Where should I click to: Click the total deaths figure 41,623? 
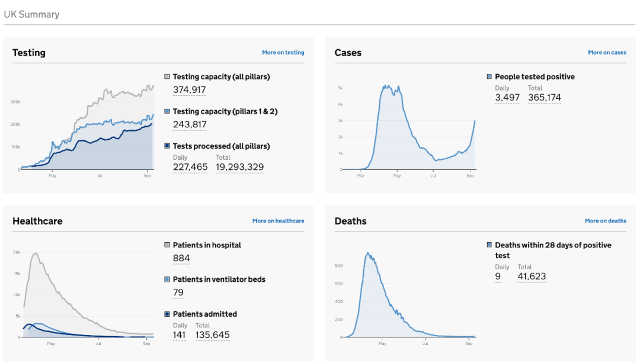[532, 276]
